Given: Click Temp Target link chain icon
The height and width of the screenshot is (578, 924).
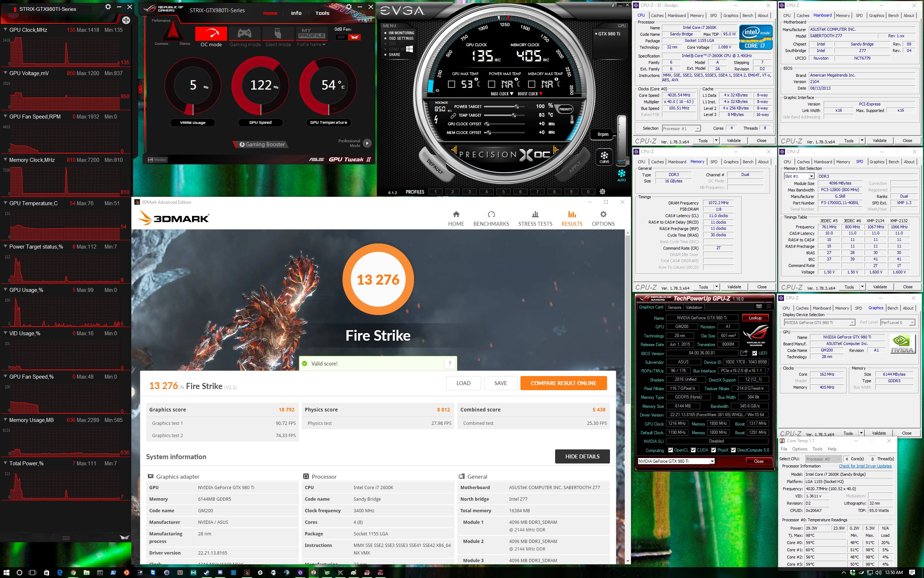Looking at the screenshot, I should 453,116.
